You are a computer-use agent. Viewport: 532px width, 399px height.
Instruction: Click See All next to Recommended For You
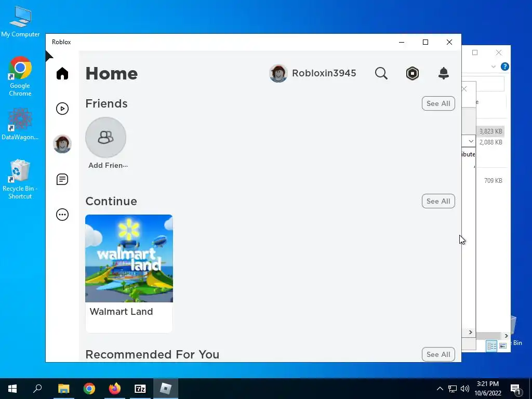pyautogui.click(x=438, y=354)
